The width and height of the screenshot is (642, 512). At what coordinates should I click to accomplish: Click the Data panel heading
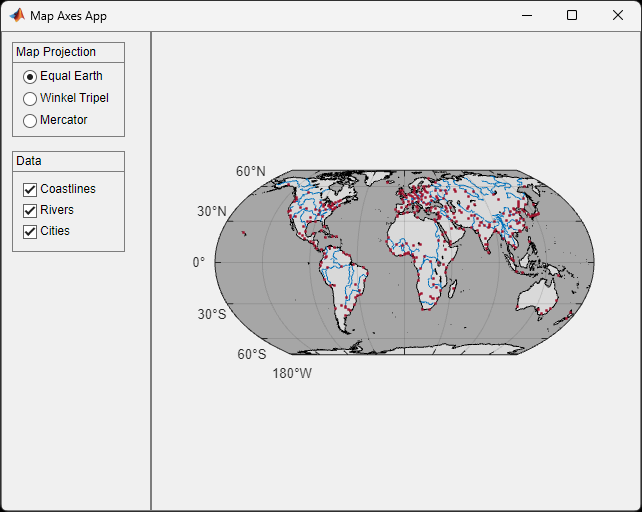pos(29,161)
